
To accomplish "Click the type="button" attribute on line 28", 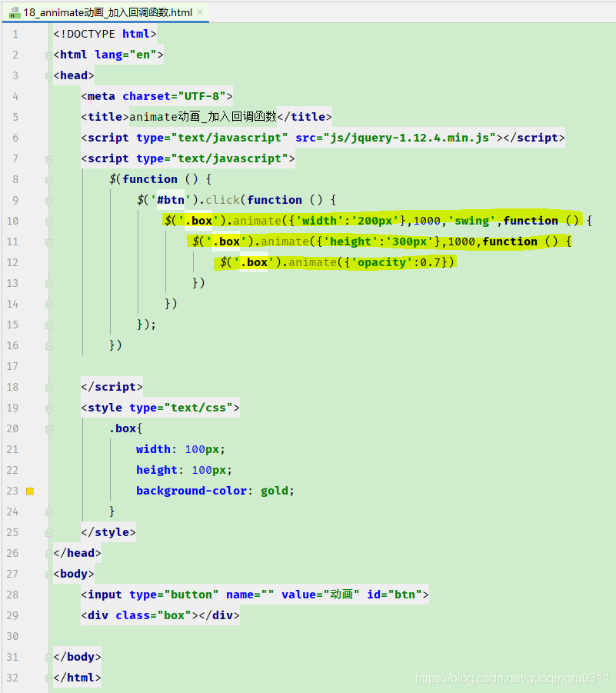I will 174,595.
